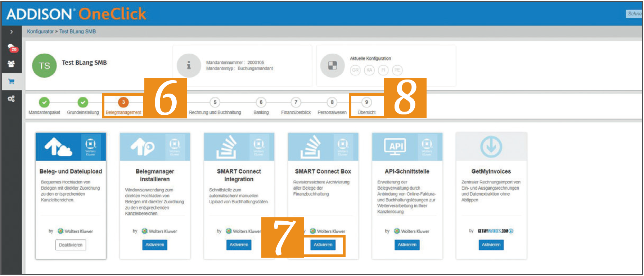The image size is (644, 276).
Task: Open the users group sidebar icon
Action: click(x=11, y=64)
